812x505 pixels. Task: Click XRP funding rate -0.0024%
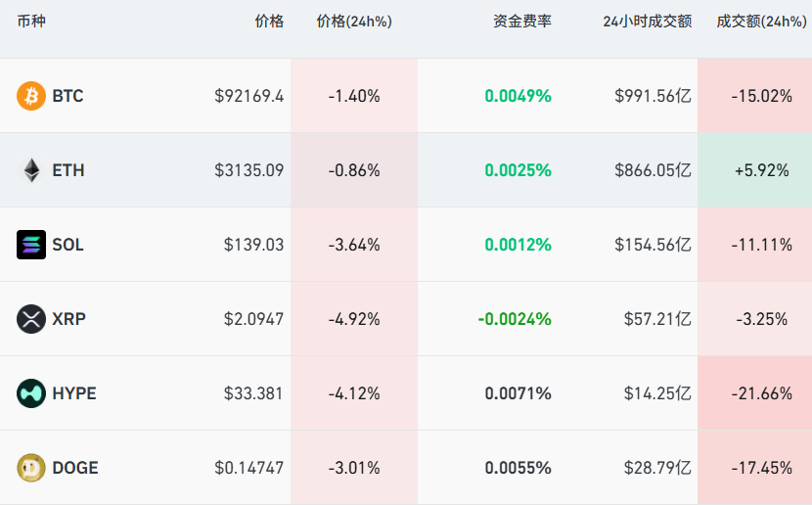[515, 319]
